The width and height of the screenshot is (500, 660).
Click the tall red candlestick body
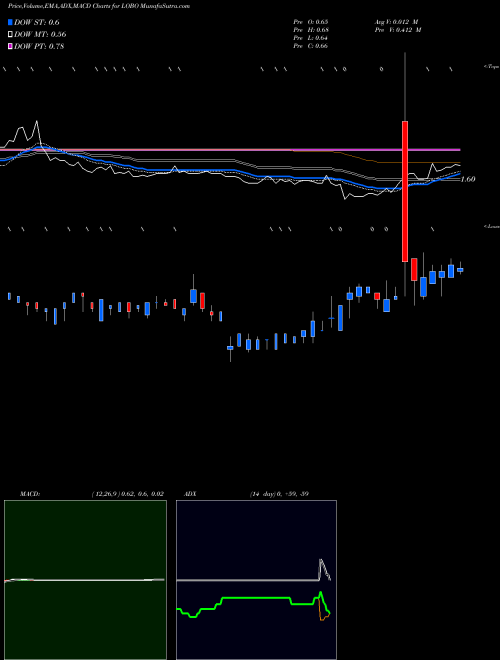pos(405,192)
